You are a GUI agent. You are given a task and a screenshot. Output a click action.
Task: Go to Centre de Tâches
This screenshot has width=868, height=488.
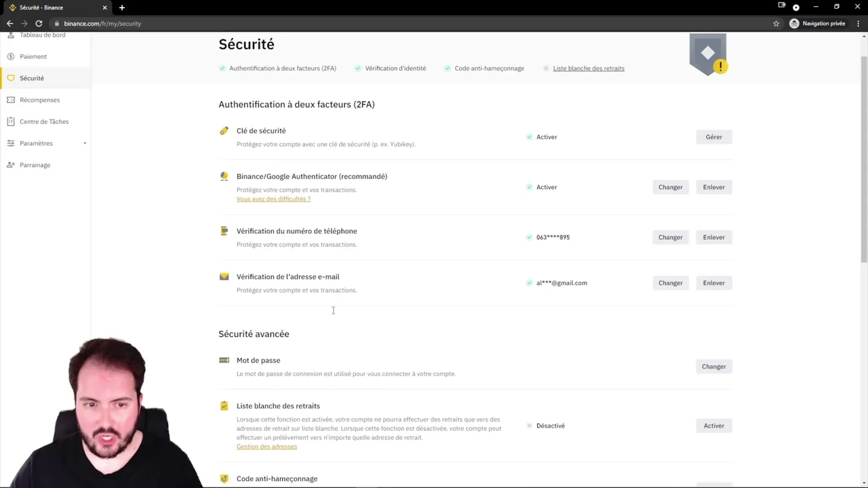[45, 121]
